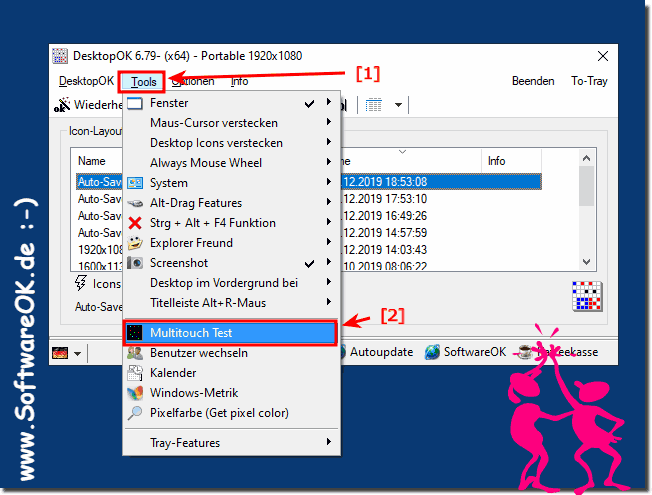
Task: Click the German flag language icon
Action: pyautogui.click(x=60, y=354)
